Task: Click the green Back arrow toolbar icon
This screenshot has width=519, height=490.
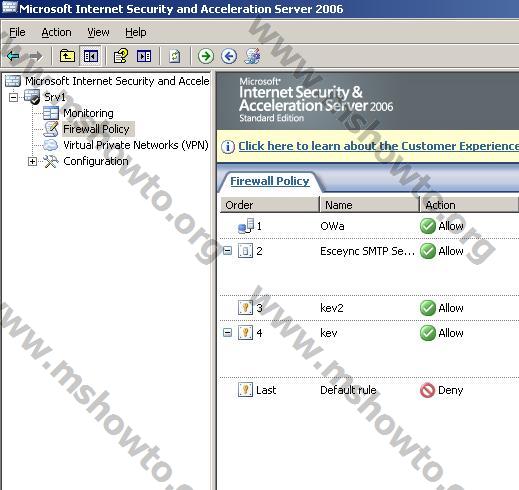Action: click(x=13, y=56)
